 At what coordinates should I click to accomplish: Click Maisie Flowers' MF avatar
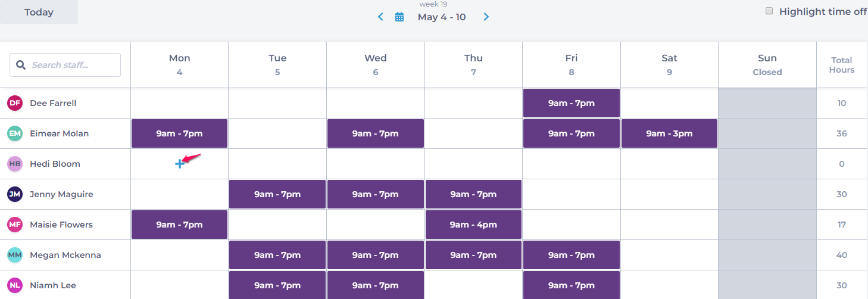tap(15, 225)
